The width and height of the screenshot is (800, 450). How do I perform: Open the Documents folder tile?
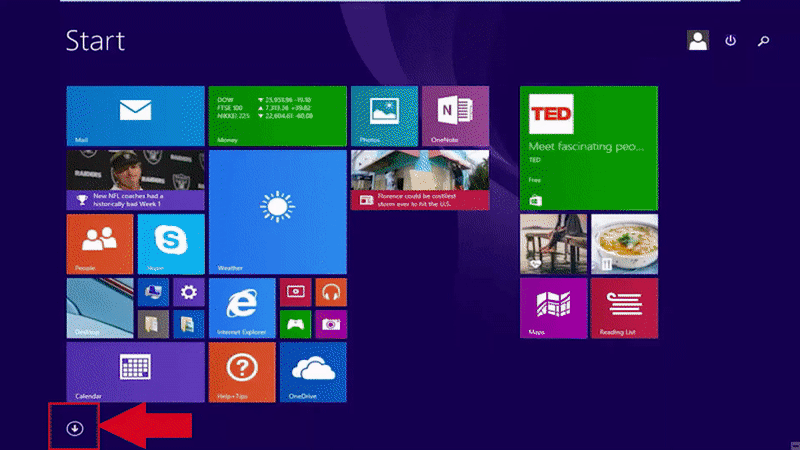coord(153,324)
